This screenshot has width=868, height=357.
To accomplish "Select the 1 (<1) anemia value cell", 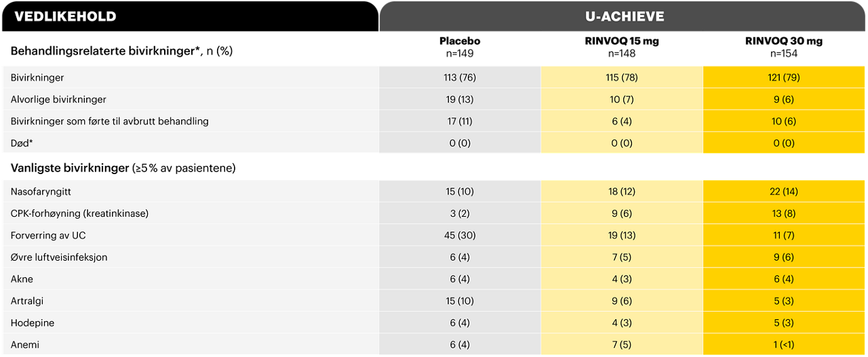I will pyautogui.click(x=784, y=344).
